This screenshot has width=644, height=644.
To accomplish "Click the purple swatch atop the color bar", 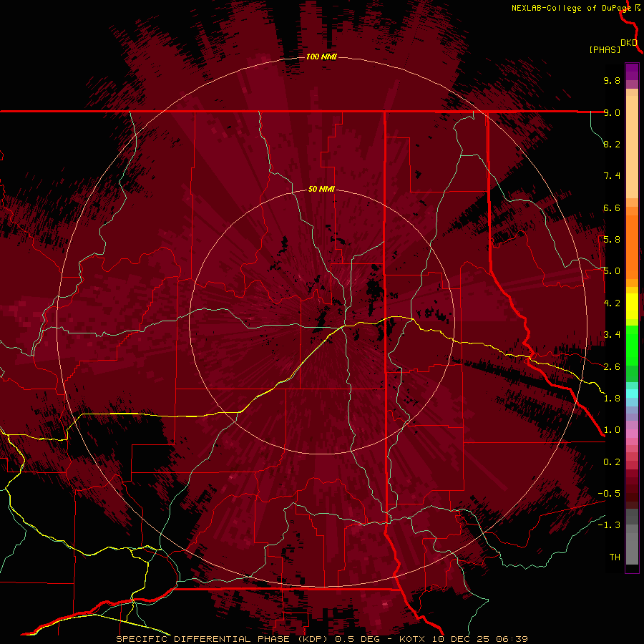I will [x=632, y=72].
